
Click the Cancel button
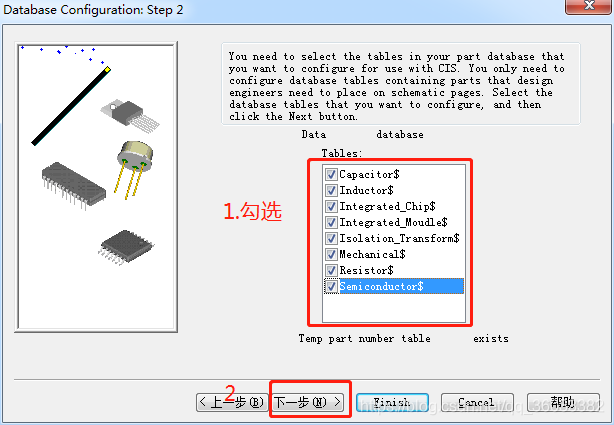click(x=477, y=402)
